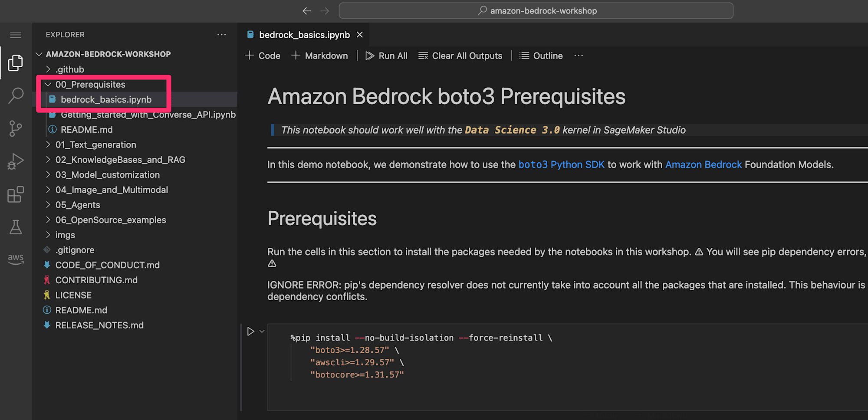Open the Source Control view
868x420 pixels.
[x=16, y=128]
